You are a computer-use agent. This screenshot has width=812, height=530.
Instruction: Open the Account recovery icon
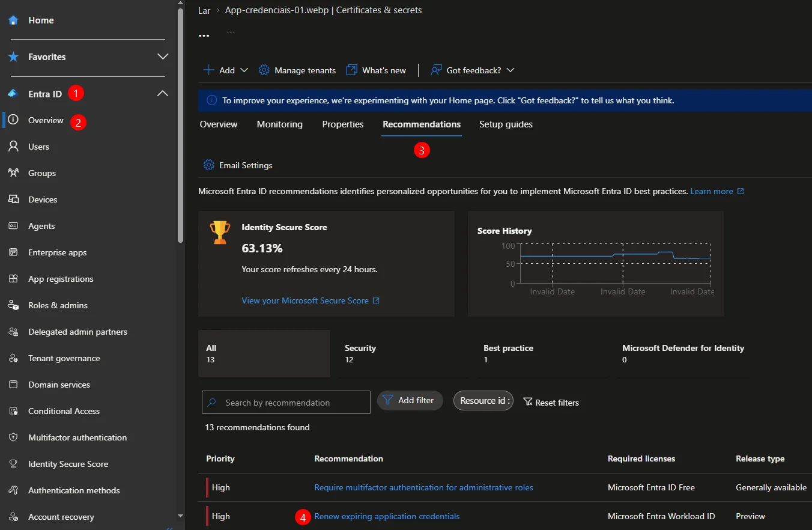(13, 517)
